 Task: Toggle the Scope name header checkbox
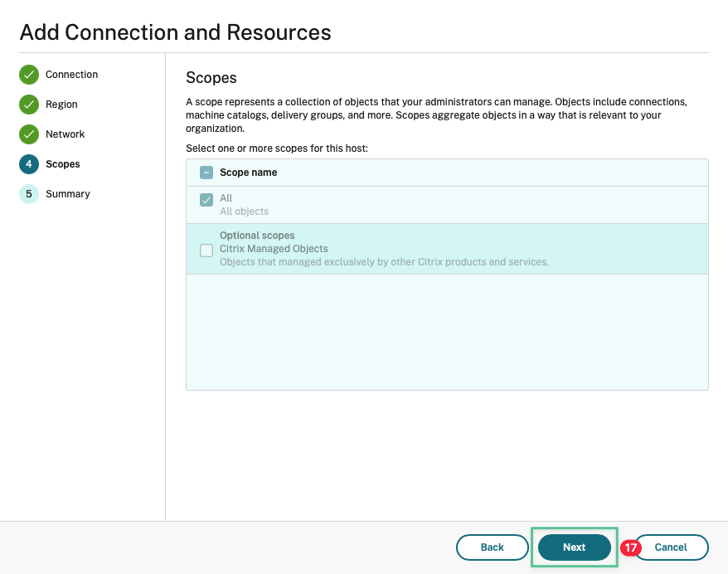pyautogui.click(x=206, y=173)
